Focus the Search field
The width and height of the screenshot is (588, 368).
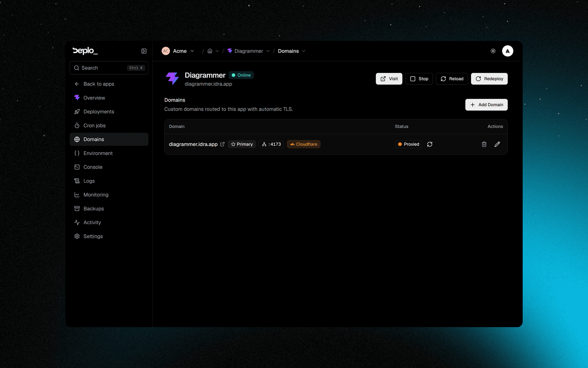[109, 68]
